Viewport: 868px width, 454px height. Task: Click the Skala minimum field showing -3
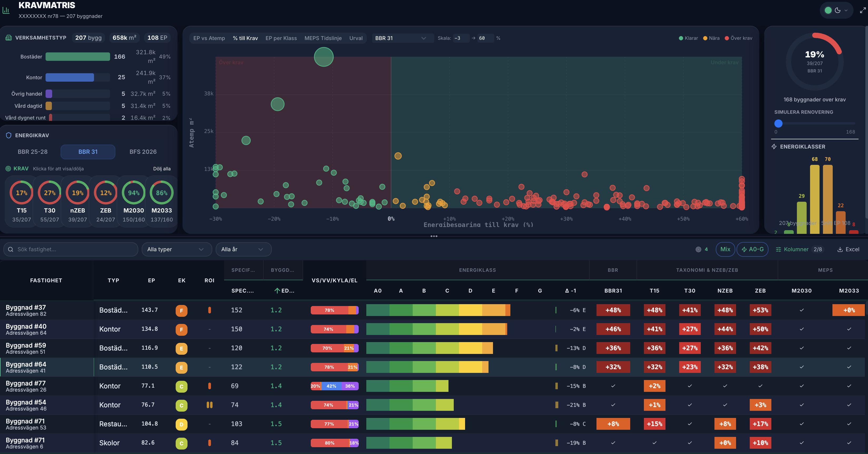[x=461, y=38]
